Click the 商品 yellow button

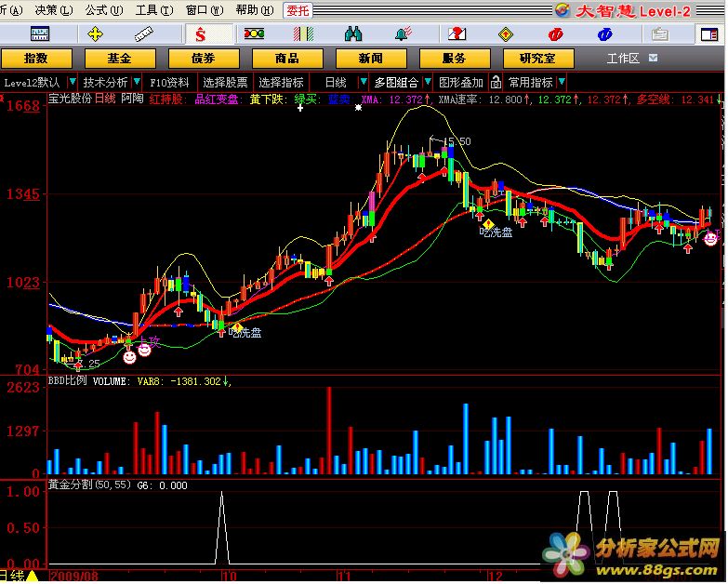tap(287, 59)
